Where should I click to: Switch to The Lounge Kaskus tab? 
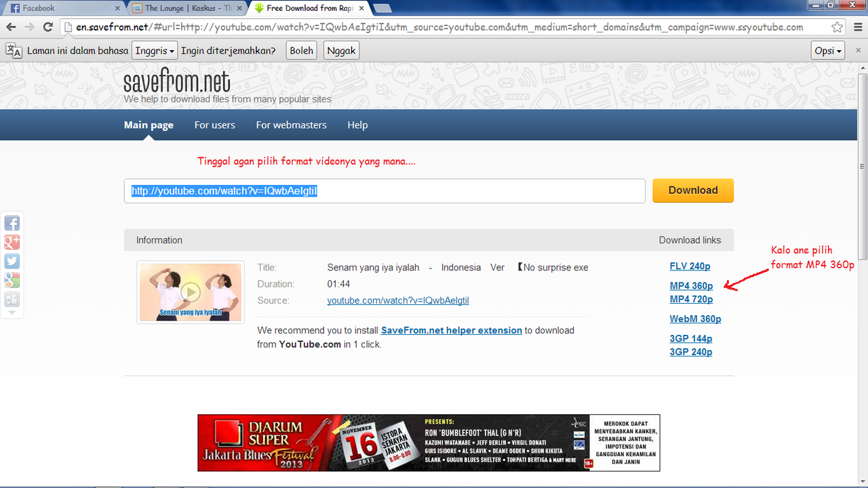(188, 8)
